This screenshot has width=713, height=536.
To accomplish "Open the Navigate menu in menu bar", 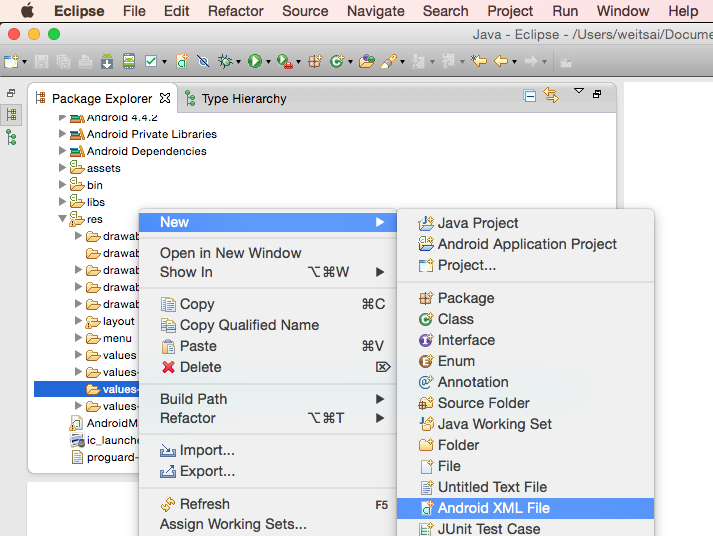I will tap(376, 11).
